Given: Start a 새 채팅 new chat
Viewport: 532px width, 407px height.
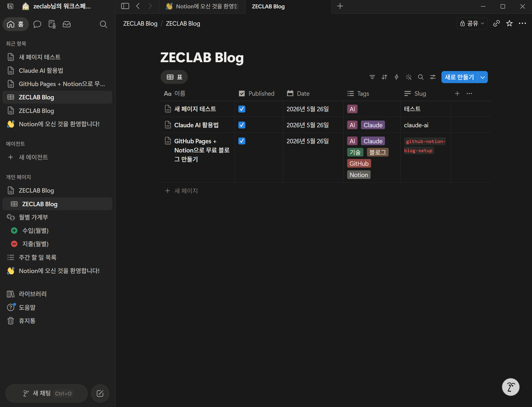Looking at the screenshot, I should tap(46, 393).
